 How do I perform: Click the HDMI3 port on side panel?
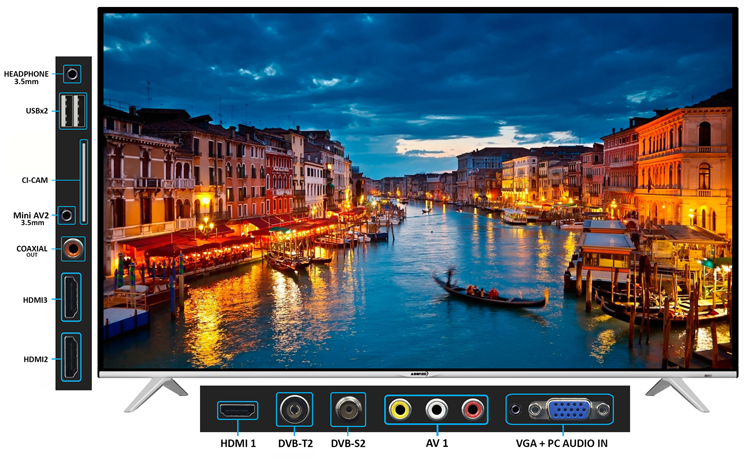(72, 298)
